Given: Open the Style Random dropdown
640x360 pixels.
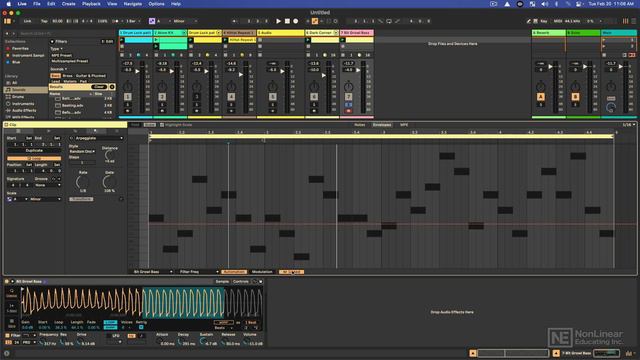Looking at the screenshot, I should [82, 151].
